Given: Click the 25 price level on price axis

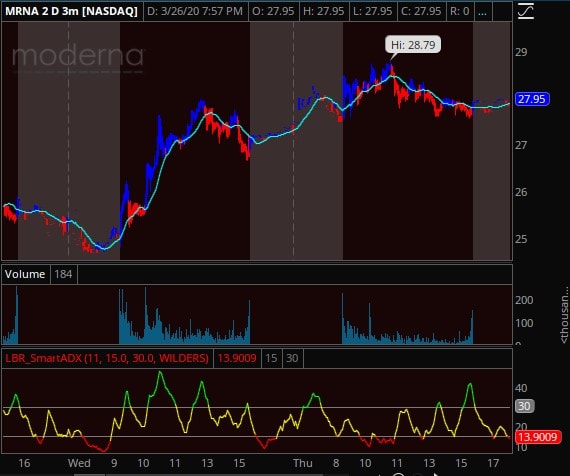Looking at the screenshot, I should [521, 239].
